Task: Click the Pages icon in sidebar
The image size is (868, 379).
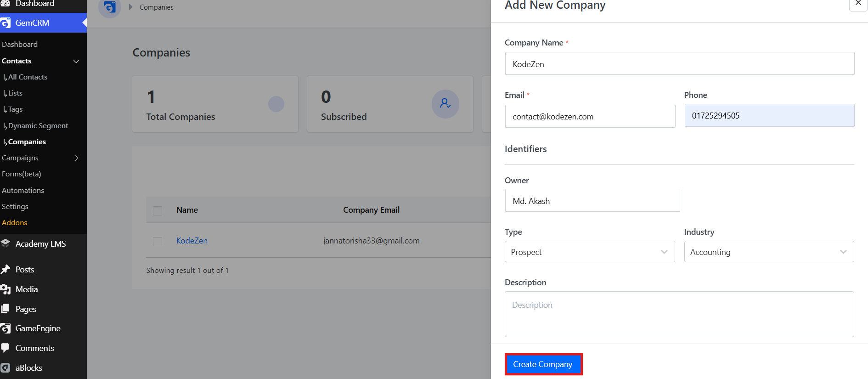Action: (x=6, y=309)
